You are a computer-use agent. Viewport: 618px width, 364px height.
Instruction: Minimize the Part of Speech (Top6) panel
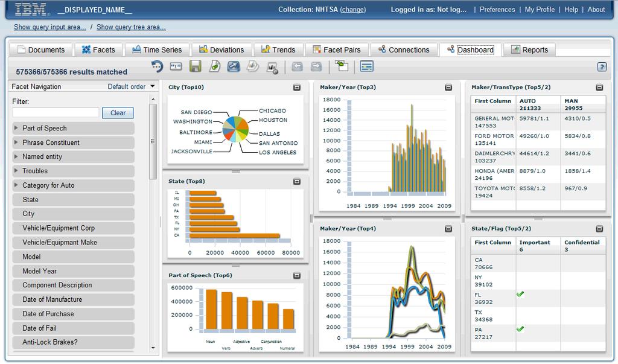tap(297, 275)
